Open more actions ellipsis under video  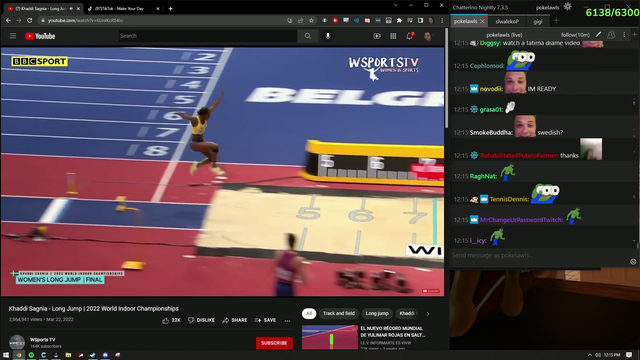point(287,320)
